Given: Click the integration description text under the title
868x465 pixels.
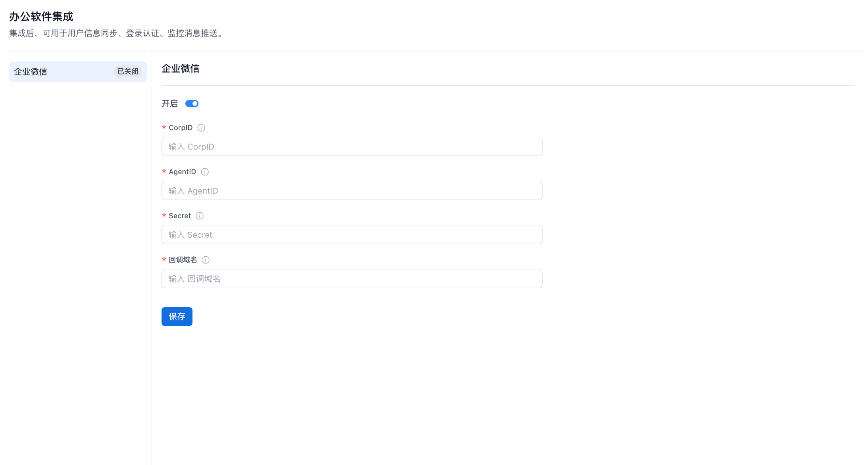Looking at the screenshot, I should click(117, 34).
